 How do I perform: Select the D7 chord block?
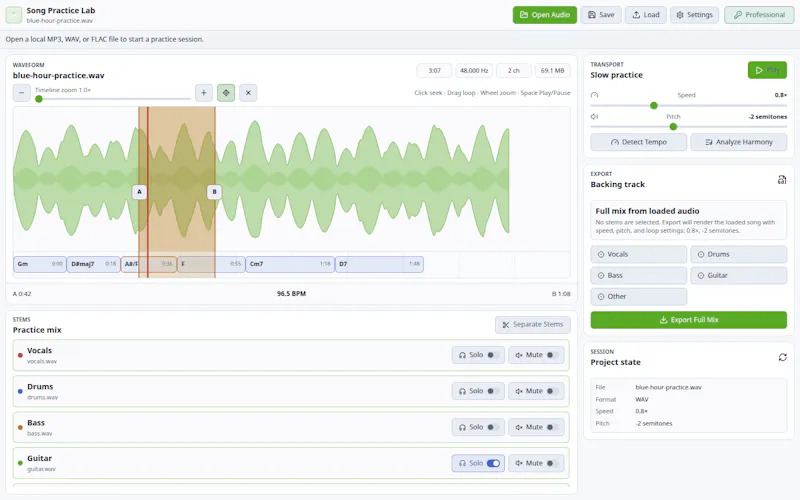point(379,264)
